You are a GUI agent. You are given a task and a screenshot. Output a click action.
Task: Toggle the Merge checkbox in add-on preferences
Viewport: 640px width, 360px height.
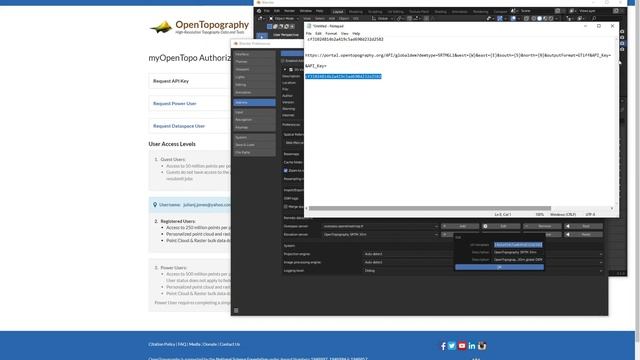pyautogui.click(x=286, y=207)
